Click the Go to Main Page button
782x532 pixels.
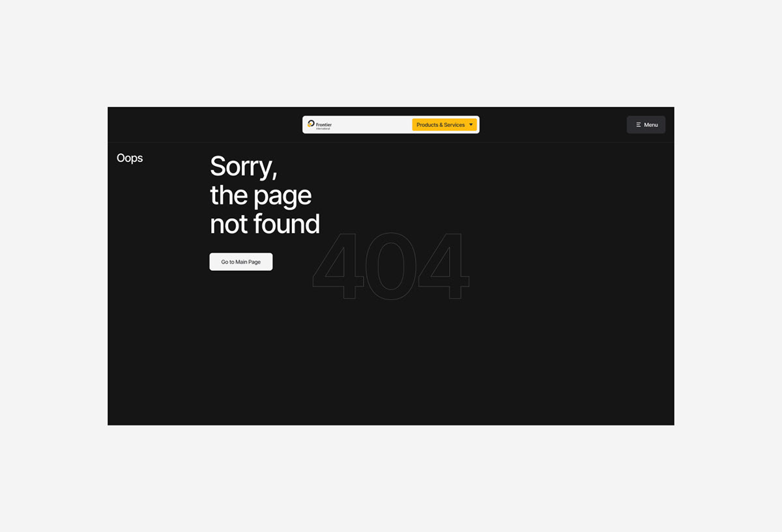pos(241,262)
